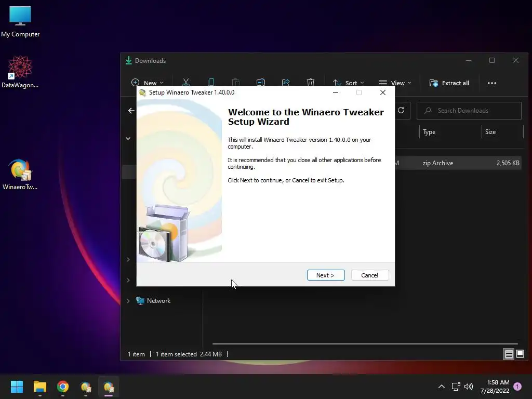Open WinaeroTweaker desktop icon
The image size is (532, 399).
20,174
